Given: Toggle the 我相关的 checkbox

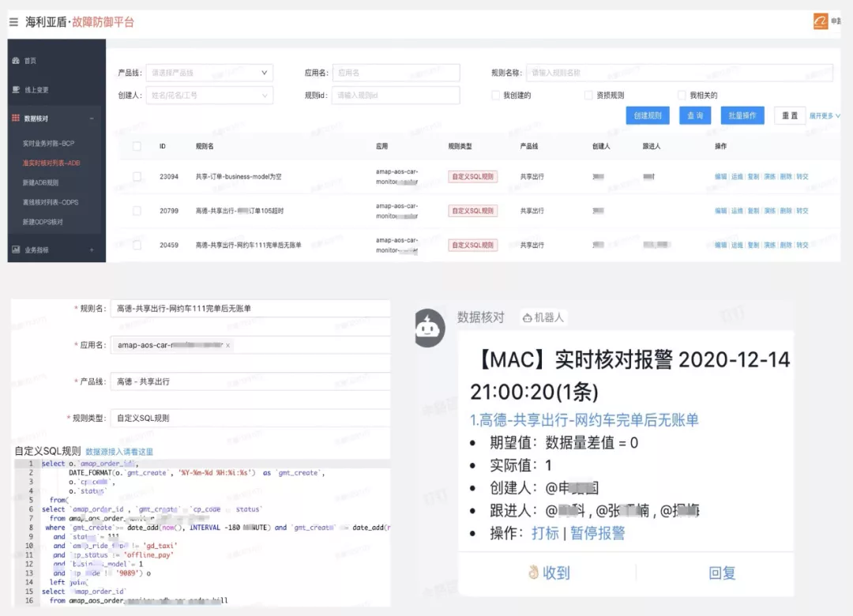Looking at the screenshot, I should (x=682, y=96).
